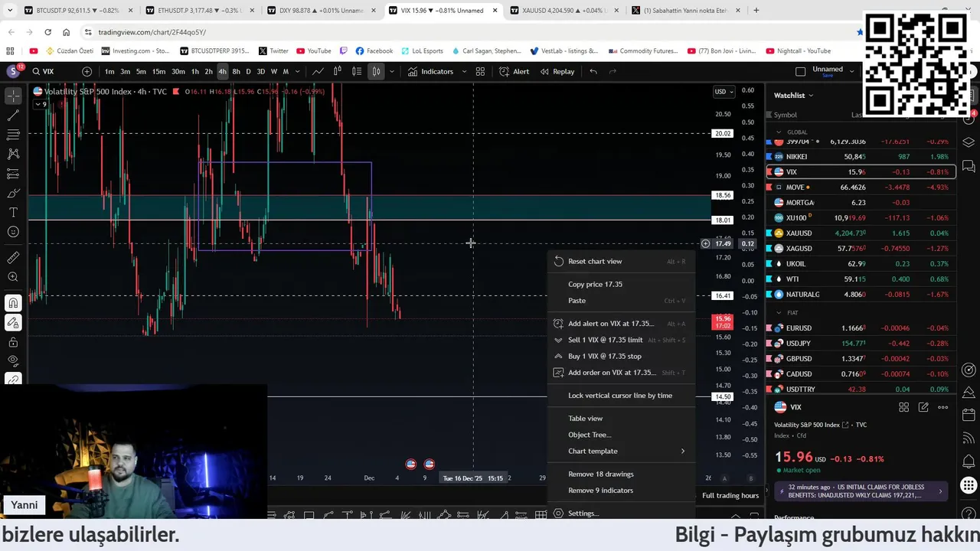Screen dimensions: 980x551
Task: Select Add alert on VIX at 17.35
Action: pyautogui.click(x=621, y=323)
